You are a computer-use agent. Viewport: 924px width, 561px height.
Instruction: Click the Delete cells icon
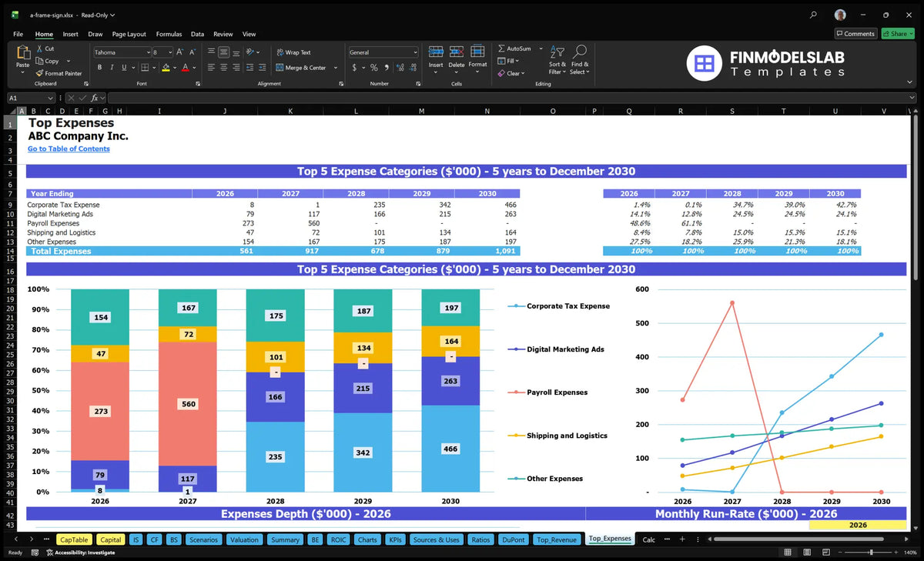point(457,52)
